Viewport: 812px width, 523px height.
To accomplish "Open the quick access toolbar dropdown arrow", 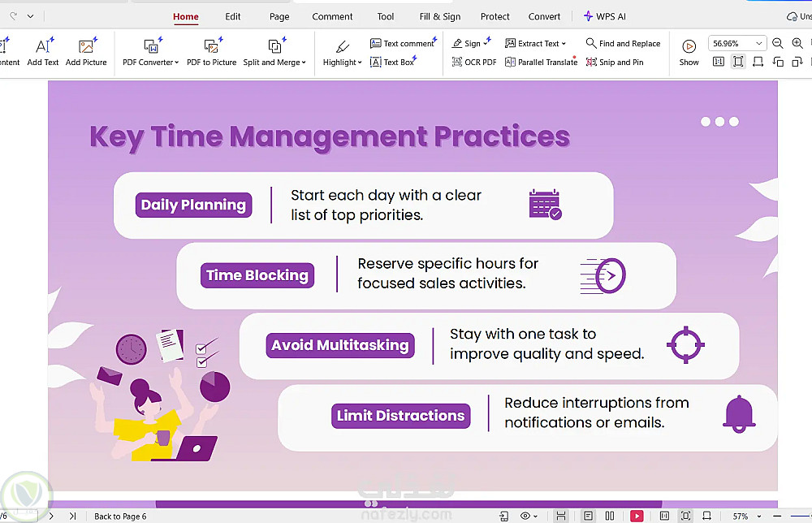I will pyautogui.click(x=31, y=16).
